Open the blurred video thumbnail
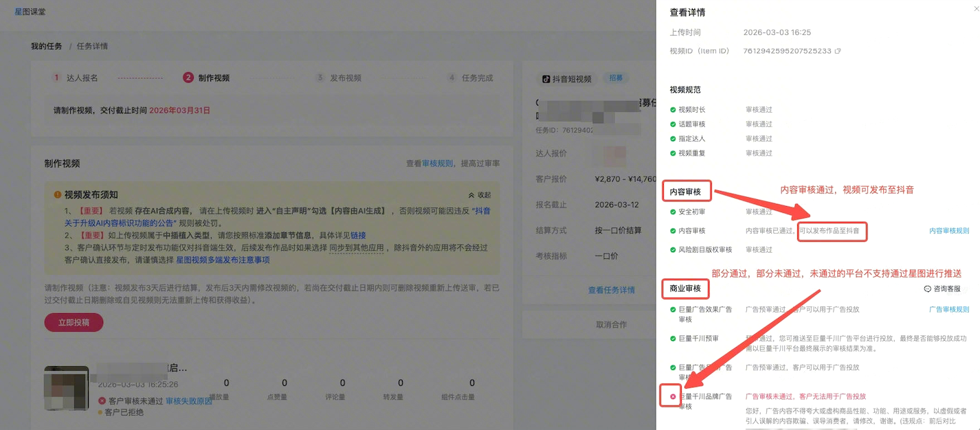Screen dimensions: 980x430 (66, 390)
